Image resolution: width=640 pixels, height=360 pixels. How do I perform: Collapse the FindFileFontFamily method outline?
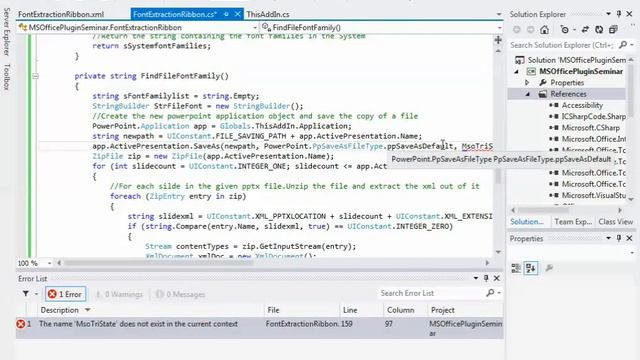pos(36,76)
